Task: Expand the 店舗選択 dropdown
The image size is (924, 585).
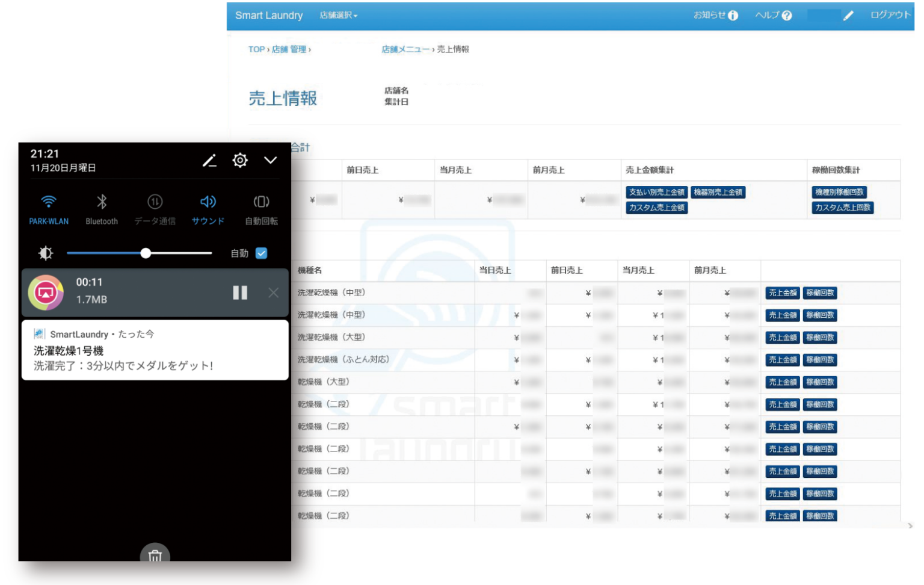Action: [339, 16]
